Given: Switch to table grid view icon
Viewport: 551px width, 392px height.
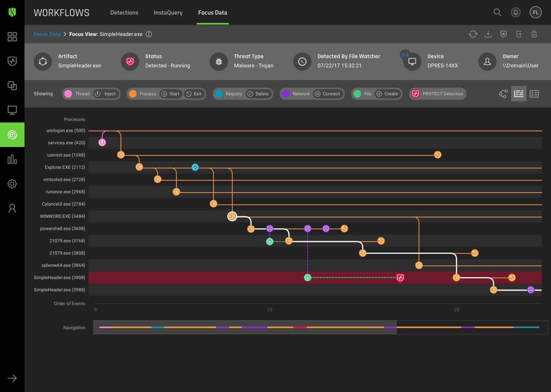Looking at the screenshot, I should pyautogui.click(x=534, y=94).
